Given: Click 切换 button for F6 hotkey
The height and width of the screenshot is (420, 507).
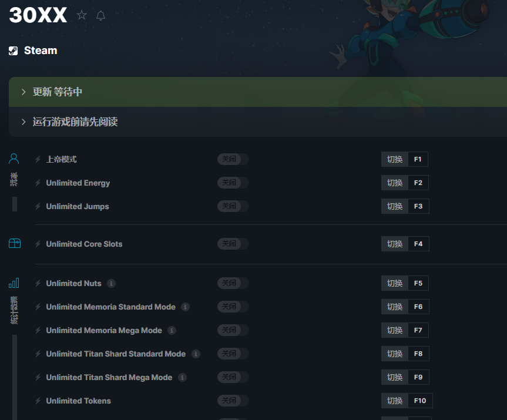Looking at the screenshot, I should point(395,307).
